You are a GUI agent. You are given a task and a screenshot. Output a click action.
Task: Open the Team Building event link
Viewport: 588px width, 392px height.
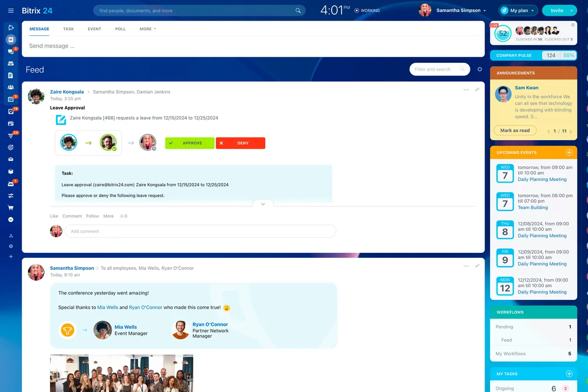533,208
